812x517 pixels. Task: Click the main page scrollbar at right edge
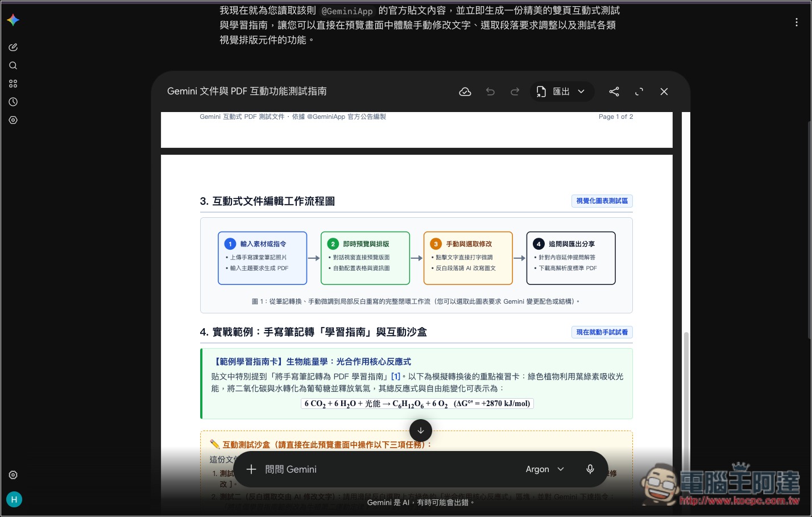[x=809, y=230]
